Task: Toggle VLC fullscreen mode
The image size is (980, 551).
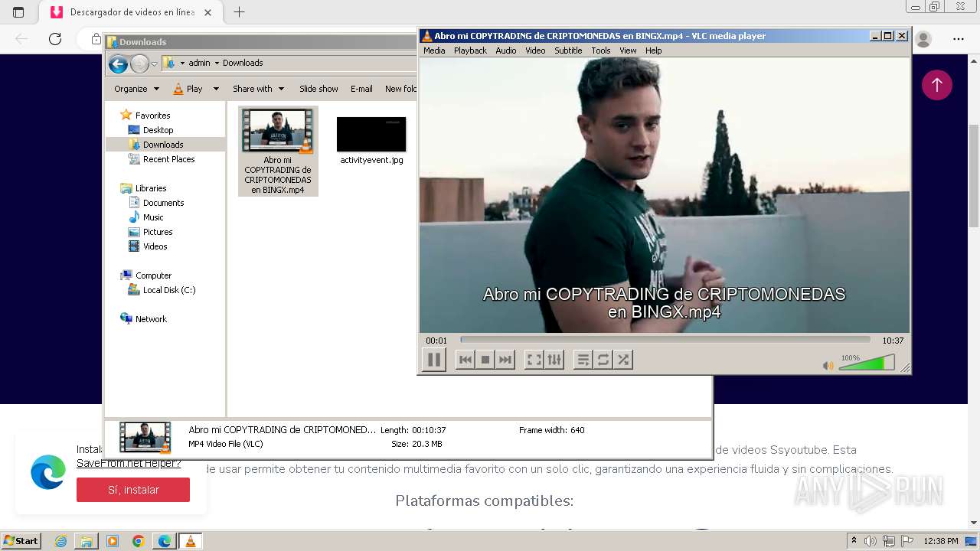Action: point(534,360)
